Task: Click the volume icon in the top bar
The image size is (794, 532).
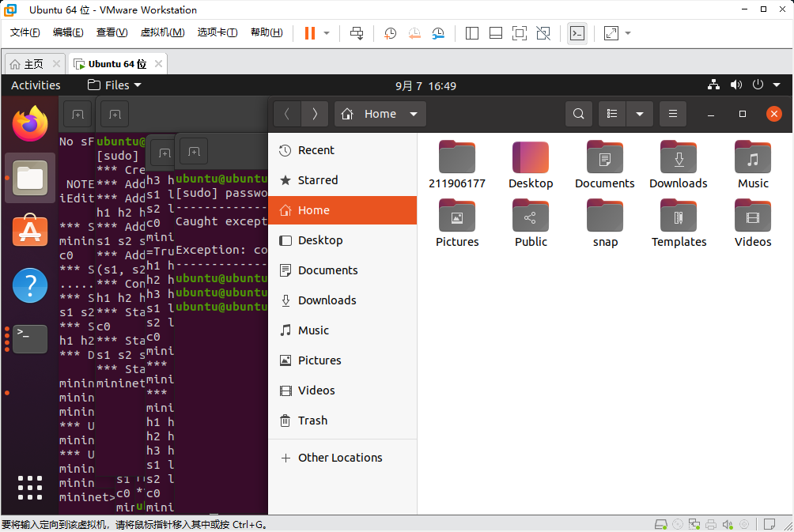Action: point(735,85)
